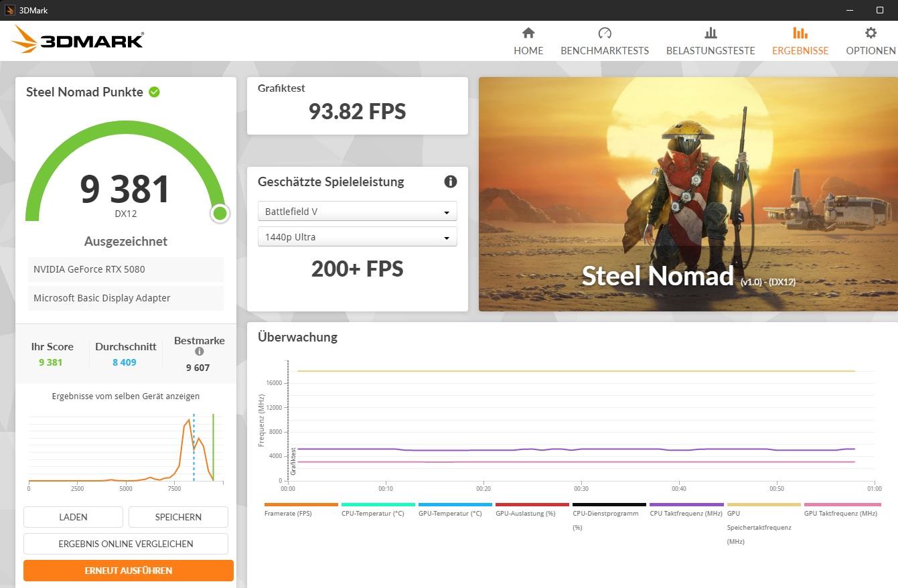Maximize the 3DMark window
The image size is (898, 588).
[880, 10]
